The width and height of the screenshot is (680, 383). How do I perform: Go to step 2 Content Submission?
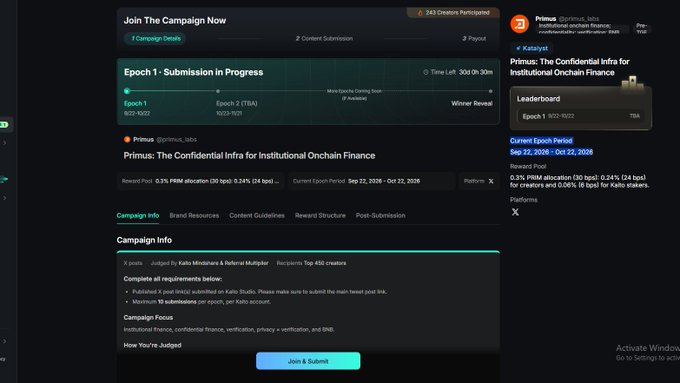coord(324,39)
